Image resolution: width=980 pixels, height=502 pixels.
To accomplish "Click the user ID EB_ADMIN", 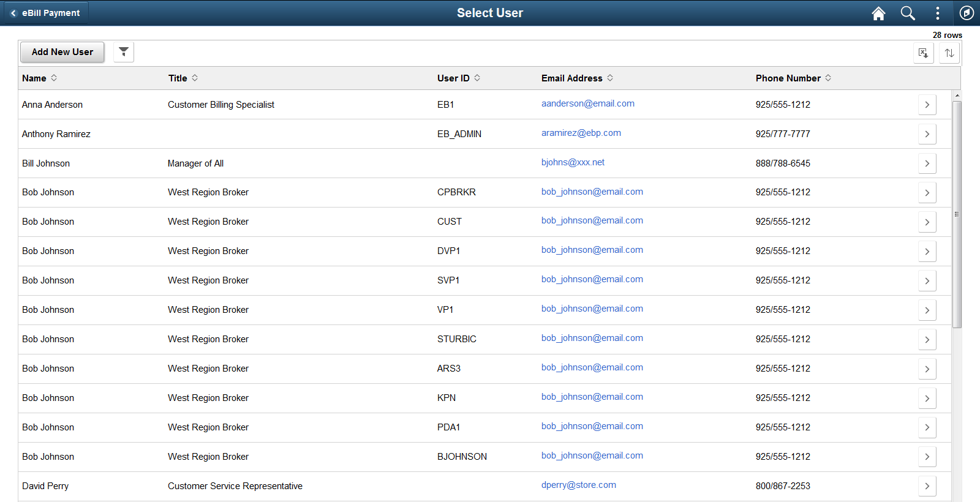I will 459,134.
